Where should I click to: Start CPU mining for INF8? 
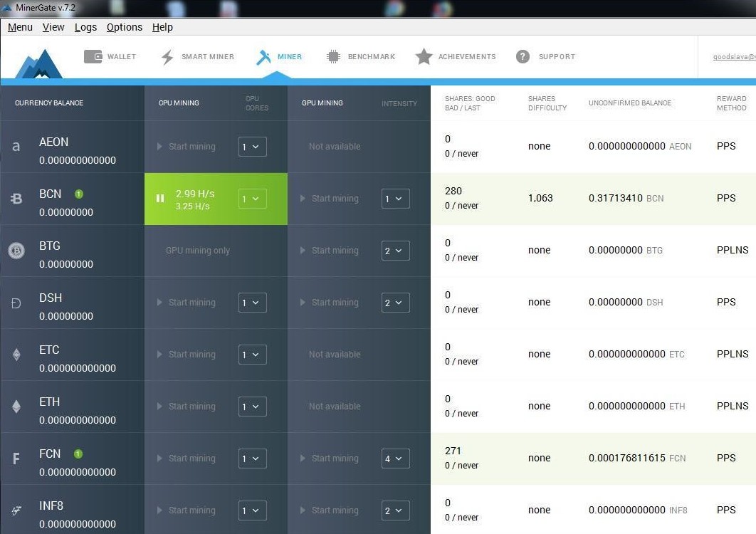tap(187, 511)
